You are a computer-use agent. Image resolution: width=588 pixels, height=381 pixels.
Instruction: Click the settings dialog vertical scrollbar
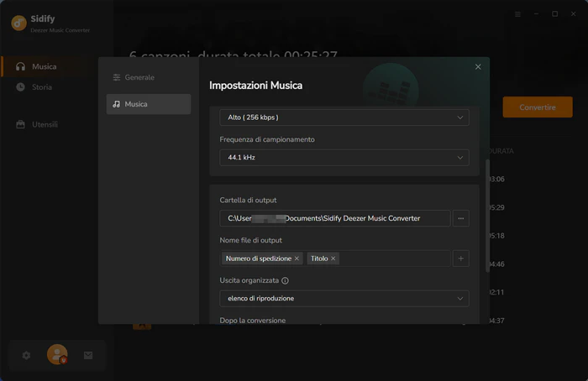click(487, 216)
